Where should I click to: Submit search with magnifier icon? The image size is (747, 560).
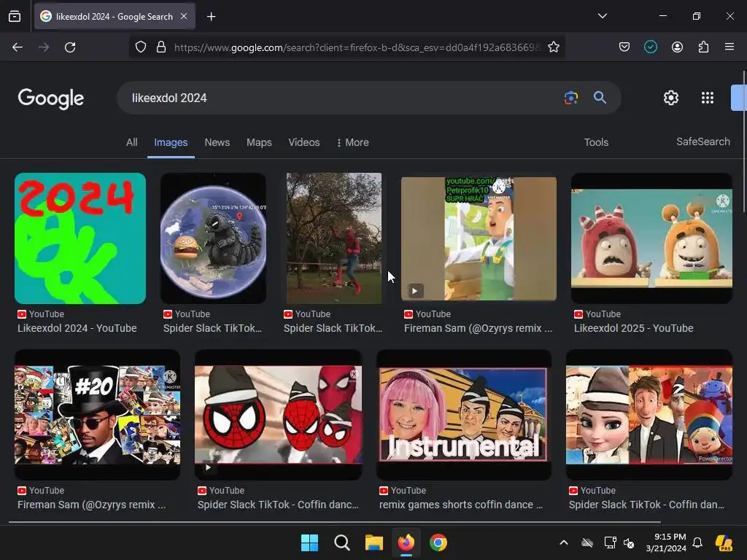coord(600,98)
